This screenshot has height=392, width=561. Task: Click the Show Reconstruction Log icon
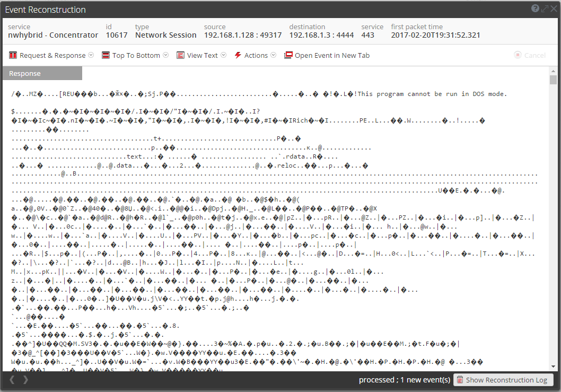point(460,380)
